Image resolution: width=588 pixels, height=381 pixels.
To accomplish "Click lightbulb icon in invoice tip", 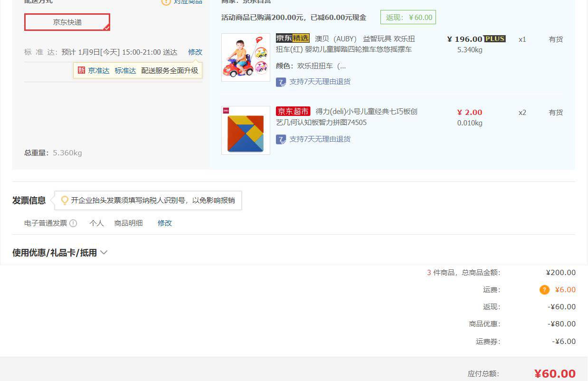I will click(x=65, y=200).
